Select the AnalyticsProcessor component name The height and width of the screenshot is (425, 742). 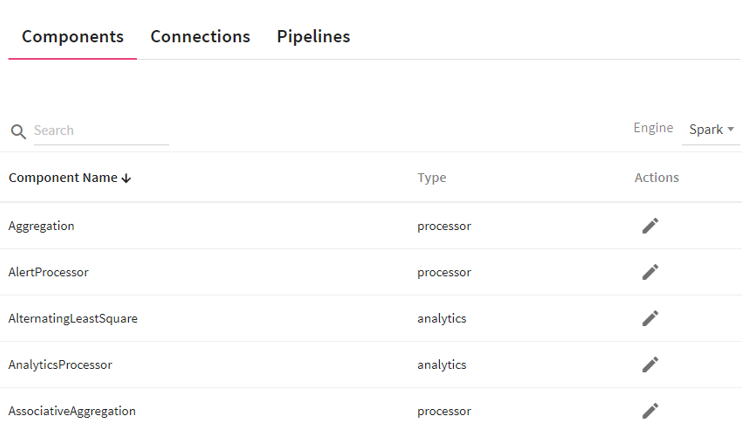pos(60,364)
